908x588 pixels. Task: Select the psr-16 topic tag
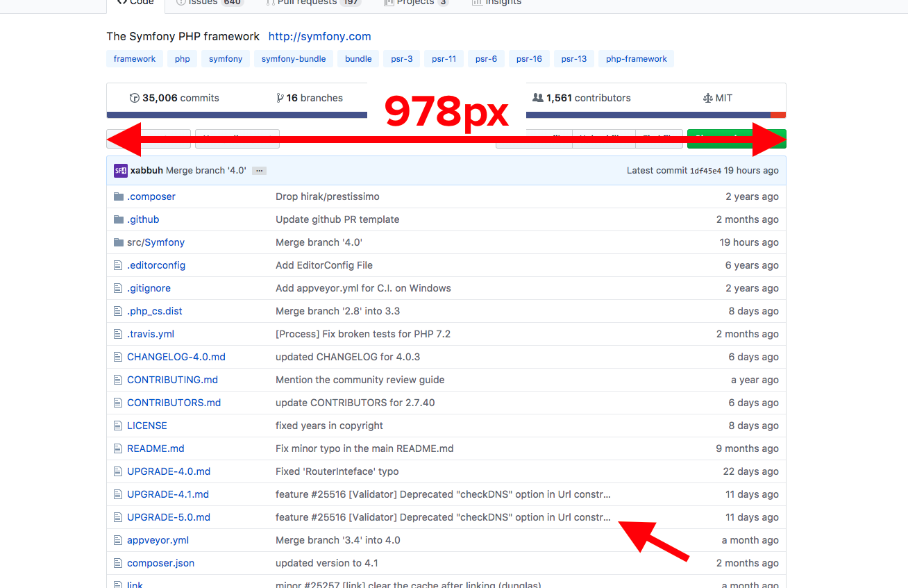coord(529,59)
